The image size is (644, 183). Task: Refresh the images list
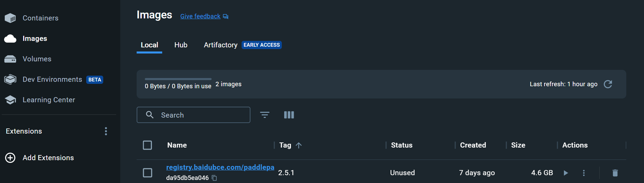608,84
